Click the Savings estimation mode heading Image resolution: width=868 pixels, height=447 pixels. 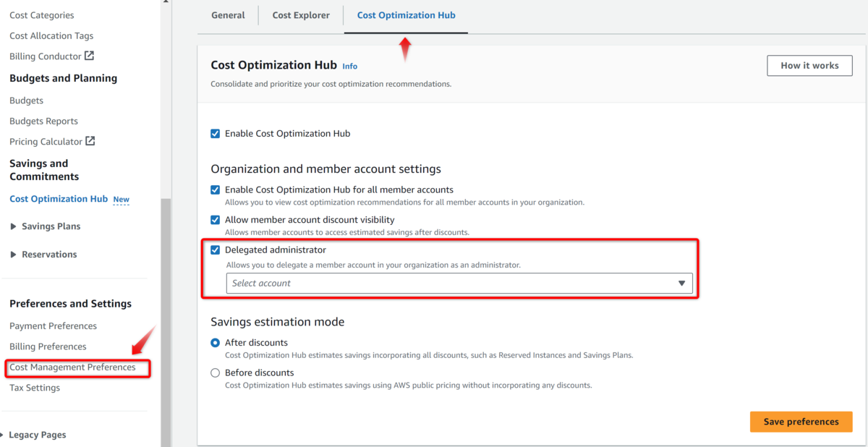coord(278,322)
